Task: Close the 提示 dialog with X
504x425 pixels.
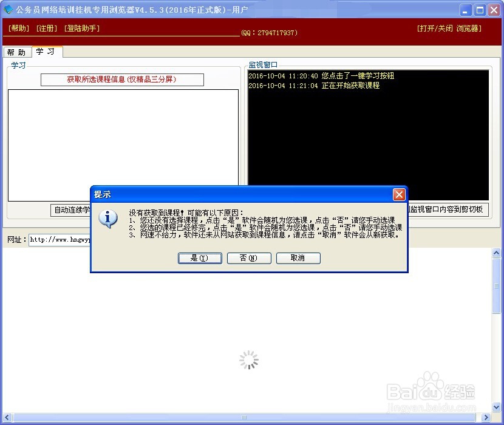Action: (x=399, y=194)
